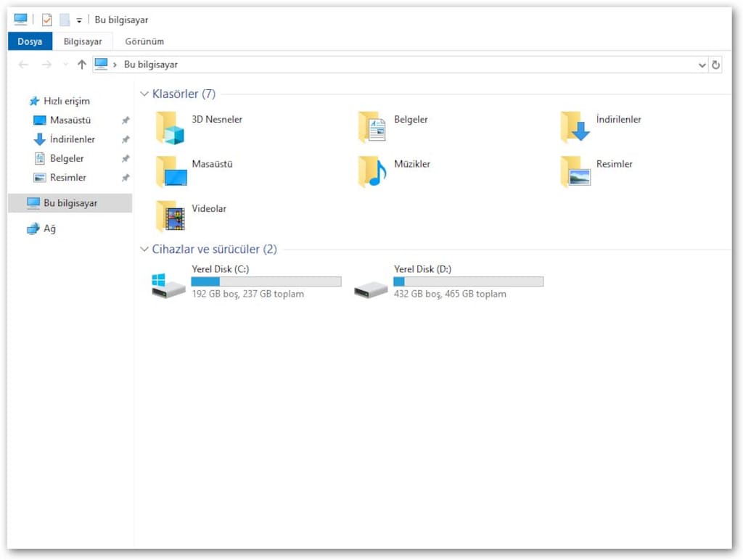This screenshot has width=743, height=560.
Task: Collapse the Klasörler (7) group
Action: click(144, 94)
